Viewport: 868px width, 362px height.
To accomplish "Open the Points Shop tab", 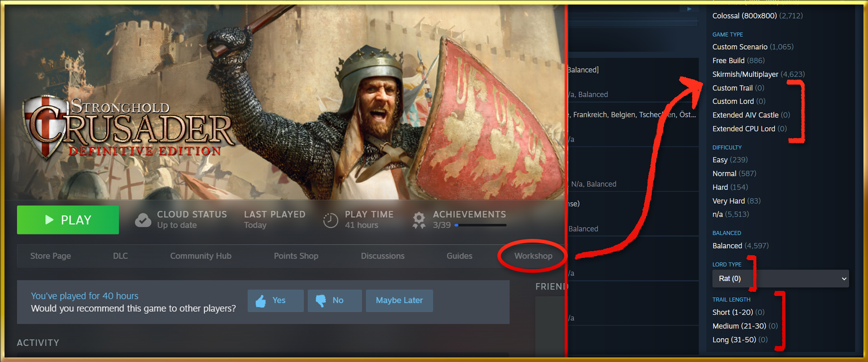I will click(296, 256).
